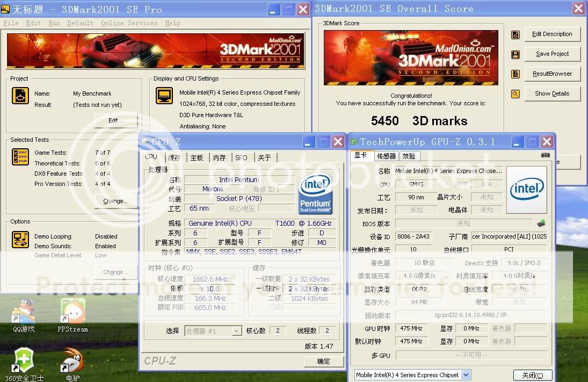Click the Intel Pentium logo in CPU-Z
This screenshot has height=382, width=588.
[x=315, y=193]
